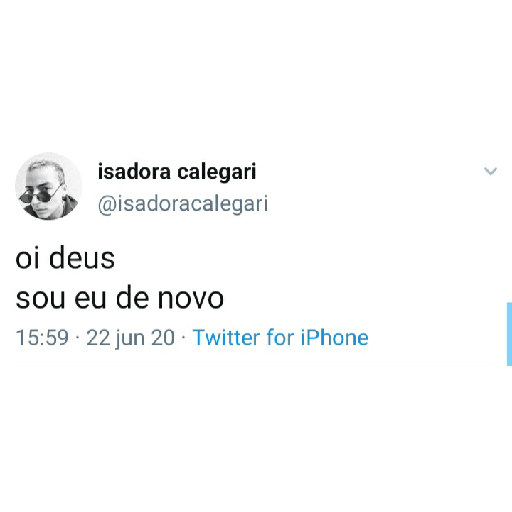Viewport: 512px width, 512px height.
Task: Click the word deus in tweet
Action: 82,257
